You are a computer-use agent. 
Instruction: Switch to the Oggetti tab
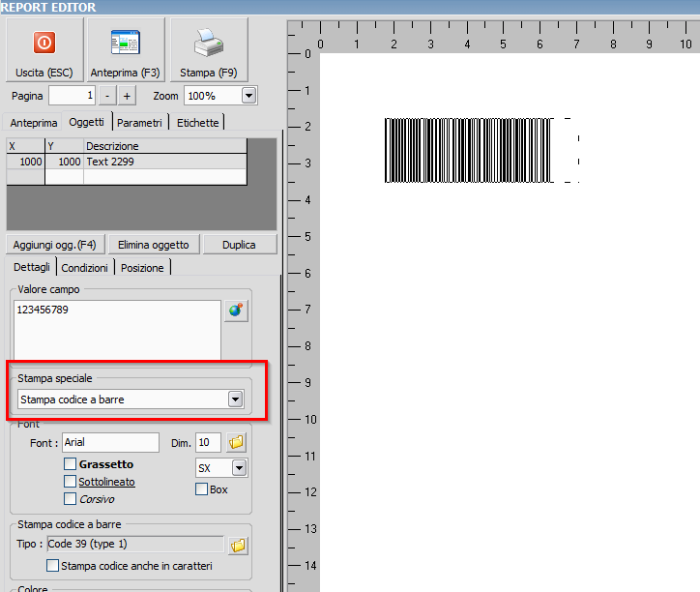click(87, 122)
